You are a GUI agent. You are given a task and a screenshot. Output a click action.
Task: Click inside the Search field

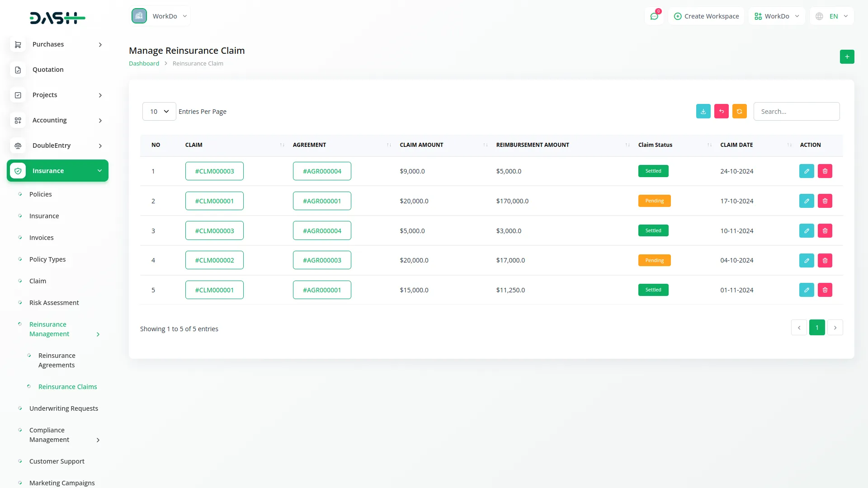coord(797,111)
